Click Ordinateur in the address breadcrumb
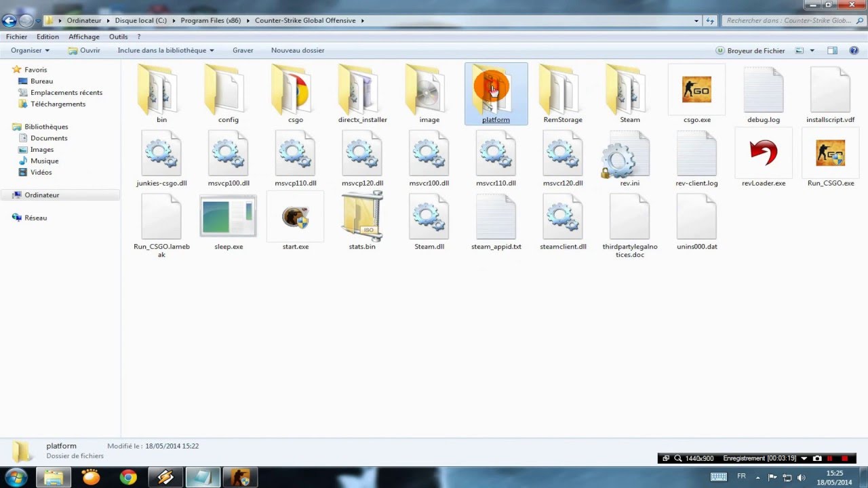Screen dimensions: 868x488 point(83,20)
